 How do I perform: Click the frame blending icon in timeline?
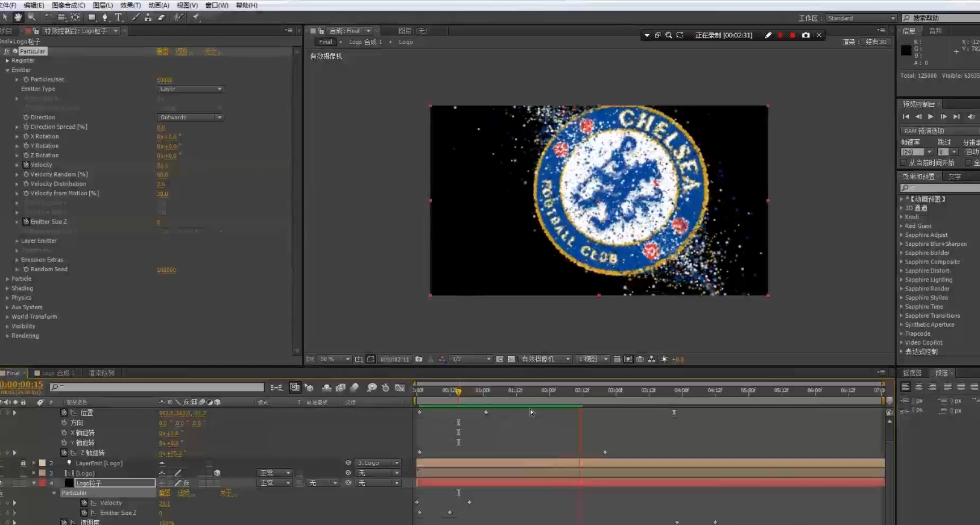[340, 388]
